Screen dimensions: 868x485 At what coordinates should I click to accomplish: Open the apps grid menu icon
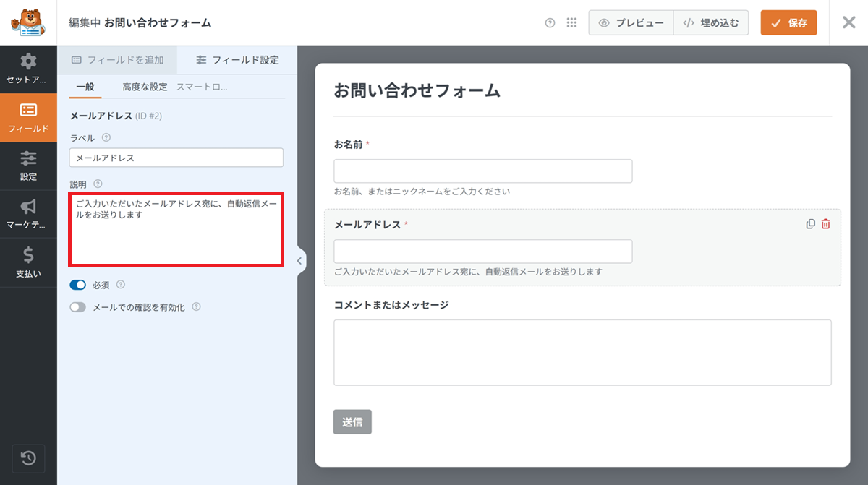571,23
